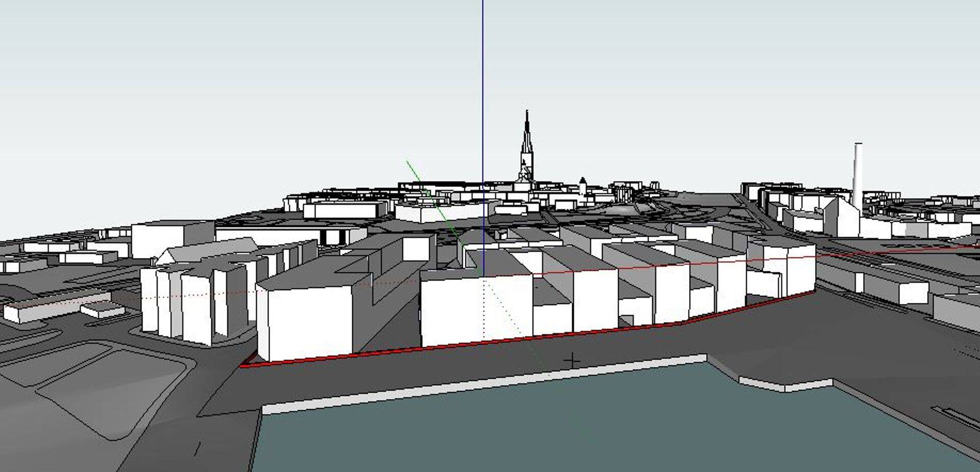Click the gabled roof building on the left
The height and width of the screenshot is (472, 980).
click(x=209, y=251)
